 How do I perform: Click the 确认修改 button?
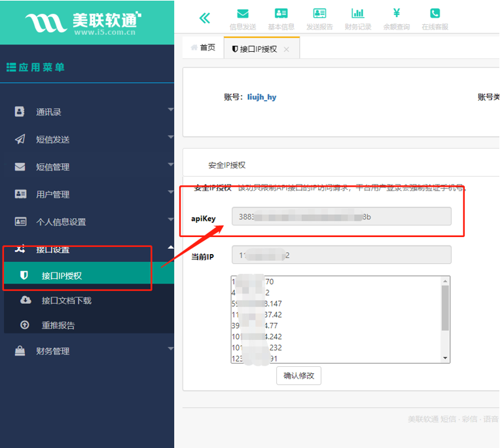(x=298, y=375)
